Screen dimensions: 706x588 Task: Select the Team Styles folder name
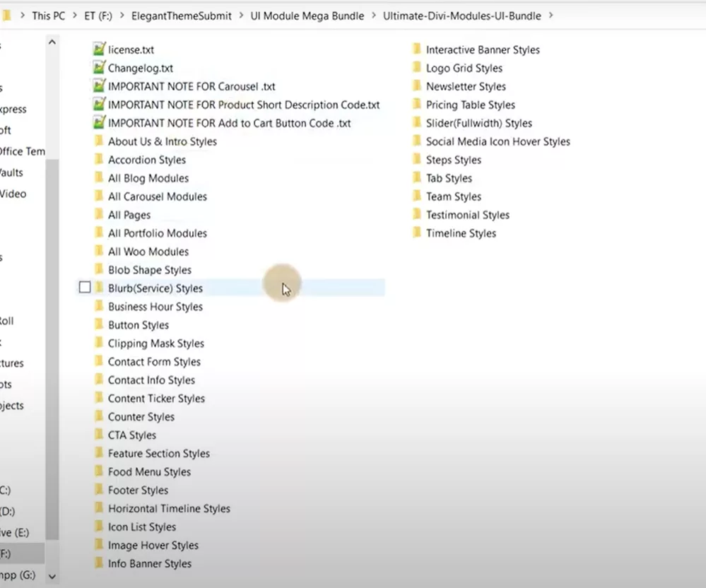pyautogui.click(x=454, y=196)
